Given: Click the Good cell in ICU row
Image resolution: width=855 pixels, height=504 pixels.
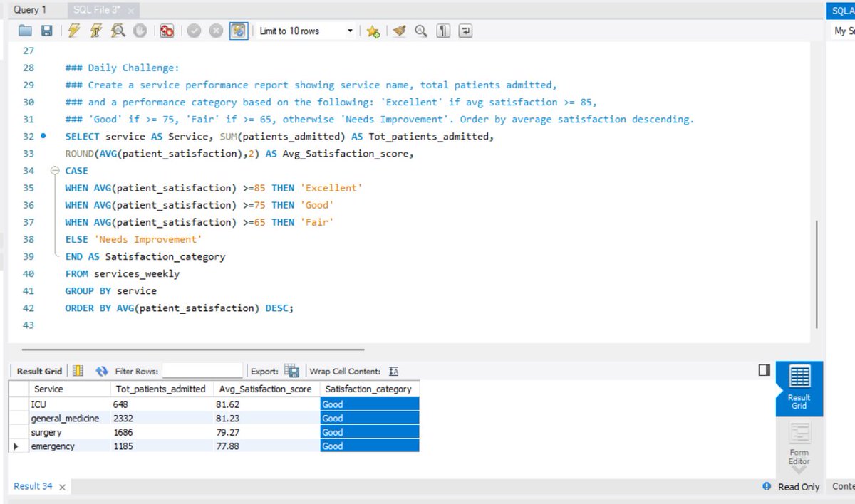Looking at the screenshot, I should coord(370,404).
